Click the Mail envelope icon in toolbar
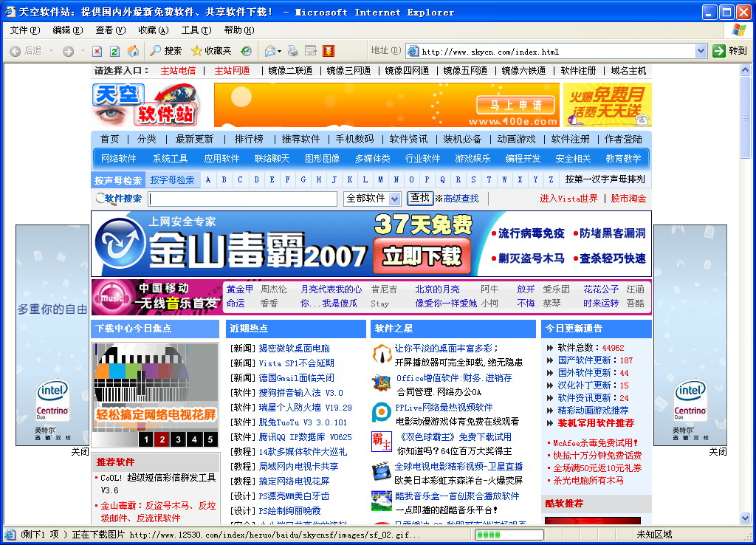The height and width of the screenshot is (545, 756). coord(270,51)
